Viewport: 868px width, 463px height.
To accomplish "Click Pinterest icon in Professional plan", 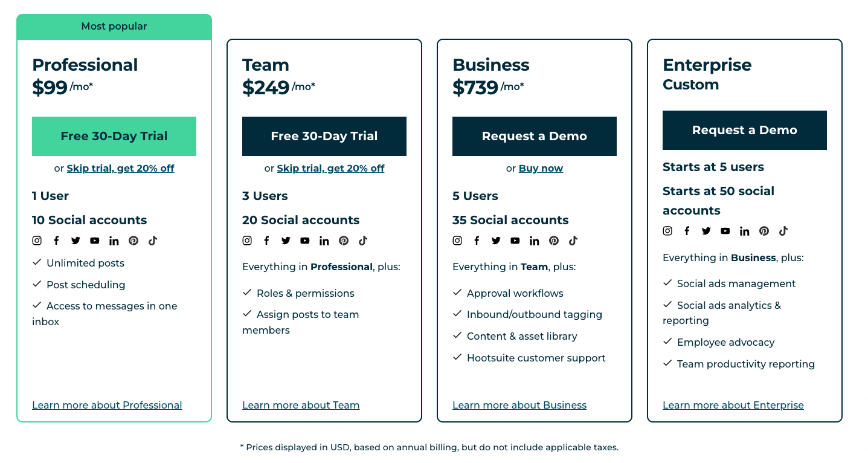I will 133,241.
